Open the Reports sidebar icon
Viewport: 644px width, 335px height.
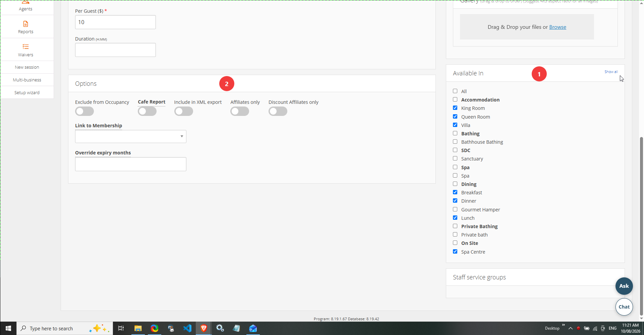(25, 24)
